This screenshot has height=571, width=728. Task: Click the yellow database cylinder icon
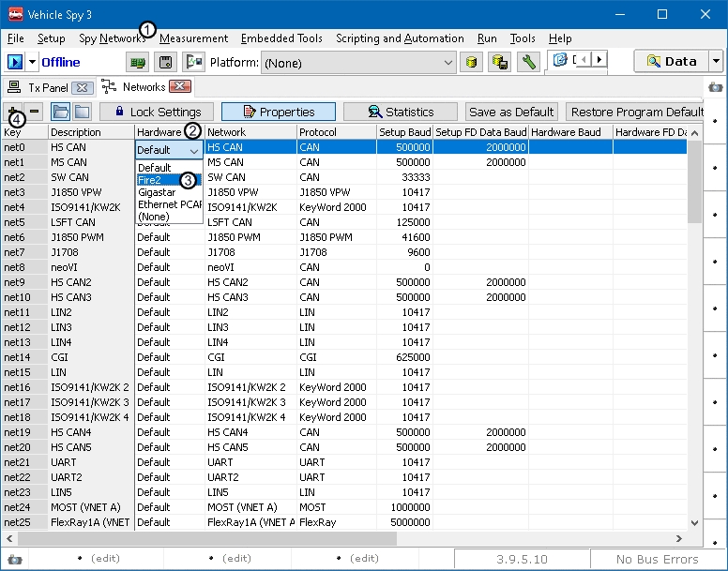point(473,62)
